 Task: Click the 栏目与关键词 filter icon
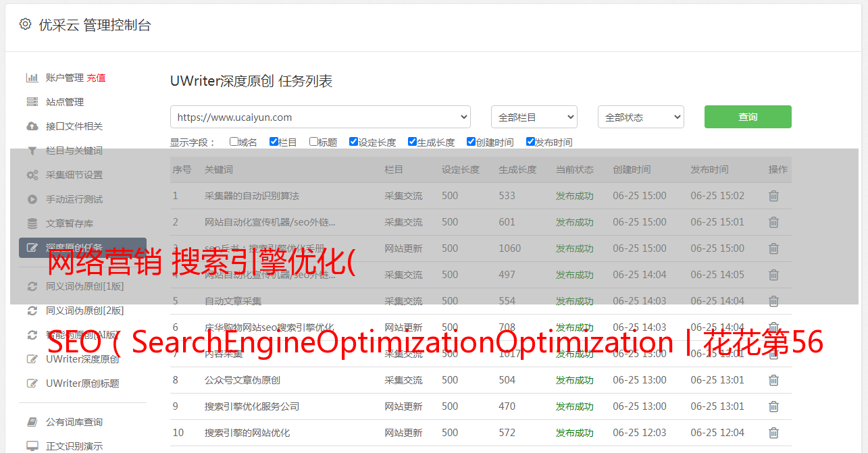click(32, 151)
